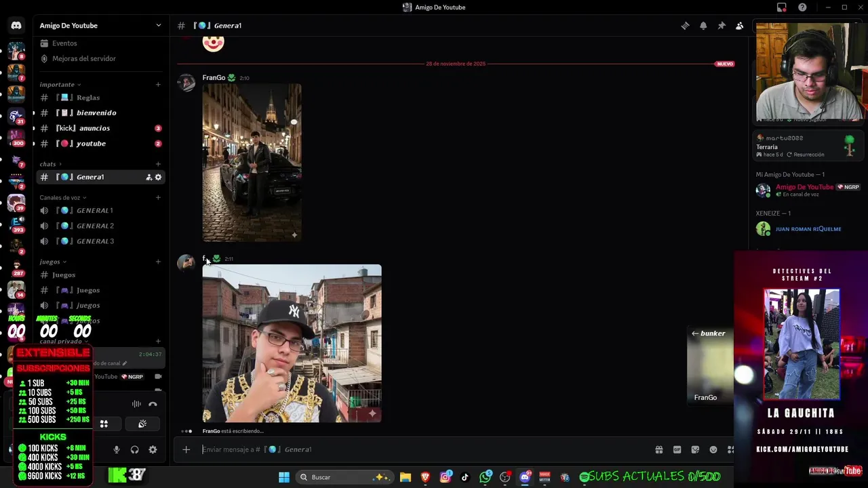Open the emoji picker
The width and height of the screenshot is (868, 488).
[713, 449]
